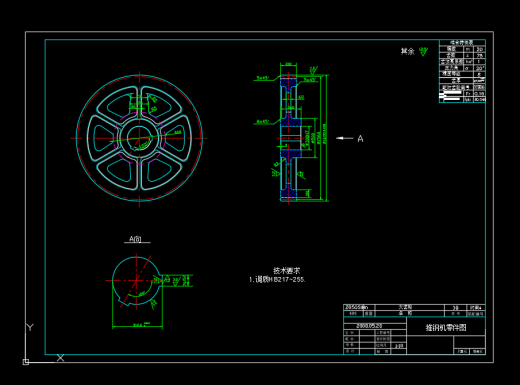Viewport: 520px width, 385px height.
Task: Select the '1.调质HB217~255.' note line
Action: pyautogui.click(x=277, y=280)
